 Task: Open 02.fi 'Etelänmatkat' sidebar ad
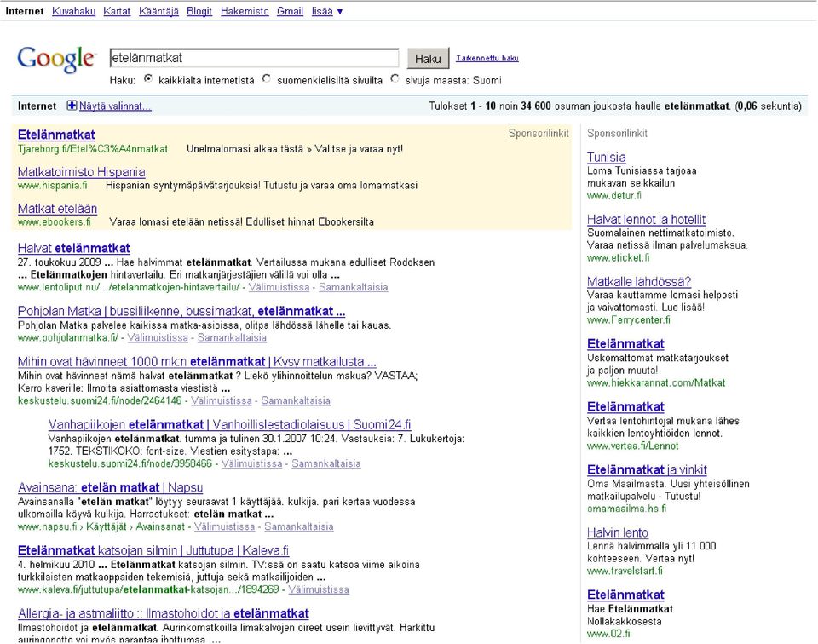[x=625, y=595]
